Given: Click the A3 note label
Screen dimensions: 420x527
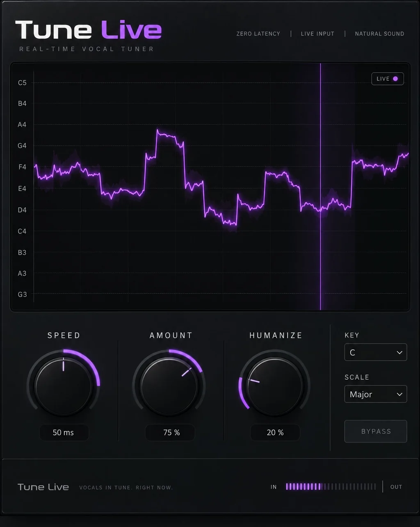Looking at the screenshot, I should point(22,273).
